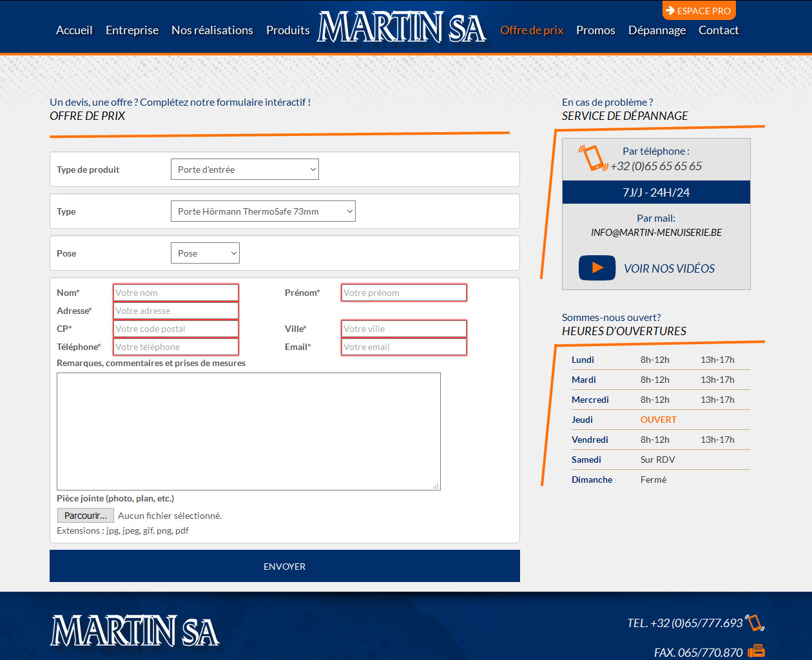Click the 7J/J - 24H/24 banner
The width and height of the screenshot is (812, 660).
(656, 192)
